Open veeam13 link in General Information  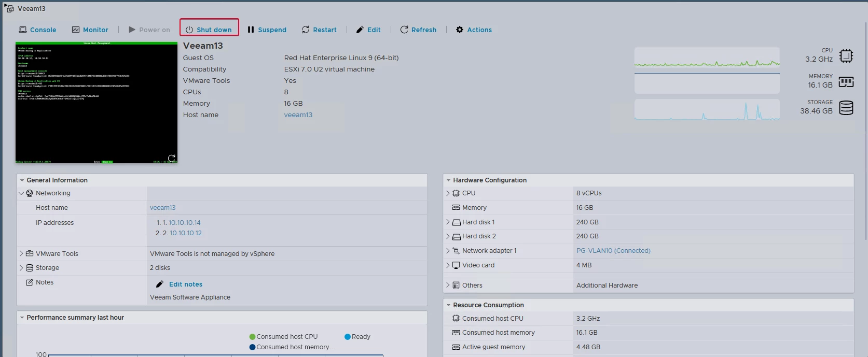162,208
